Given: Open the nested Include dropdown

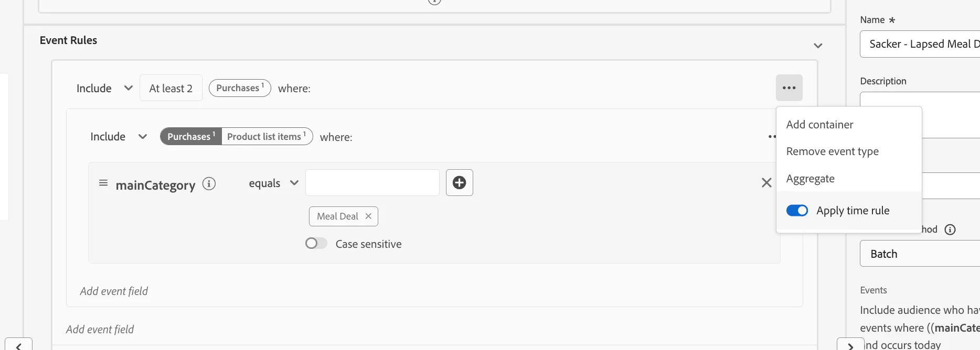Looking at the screenshot, I should pos(119,137).
